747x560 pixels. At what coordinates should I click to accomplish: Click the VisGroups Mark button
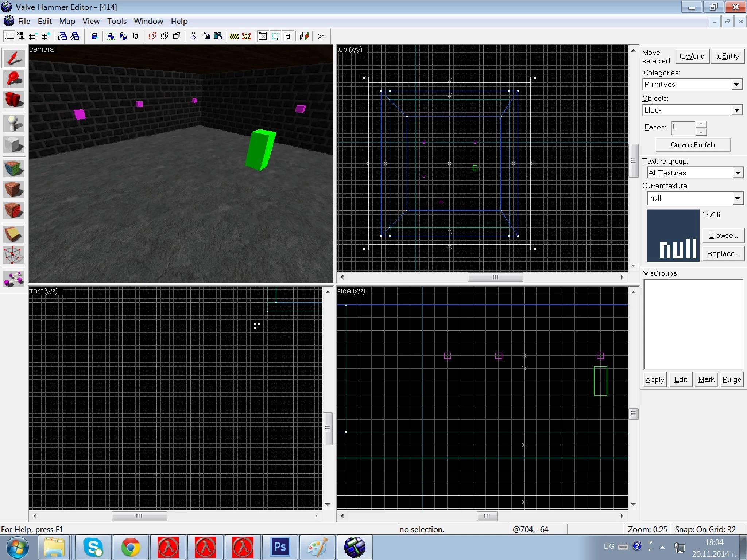706,380
